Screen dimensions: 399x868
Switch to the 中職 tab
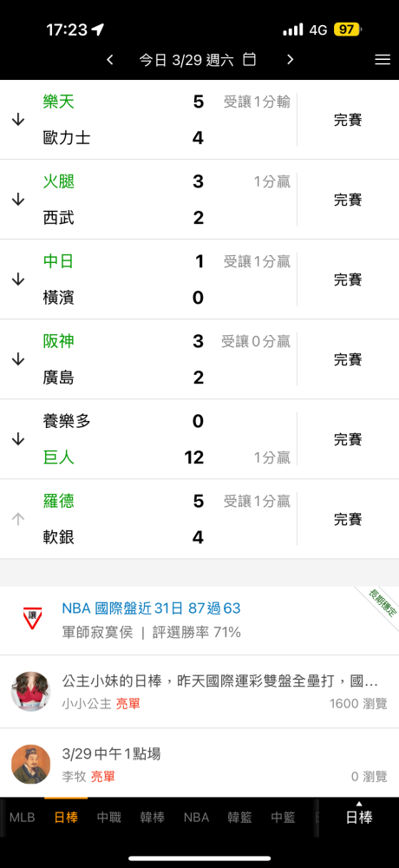click(x=109, y=818)
